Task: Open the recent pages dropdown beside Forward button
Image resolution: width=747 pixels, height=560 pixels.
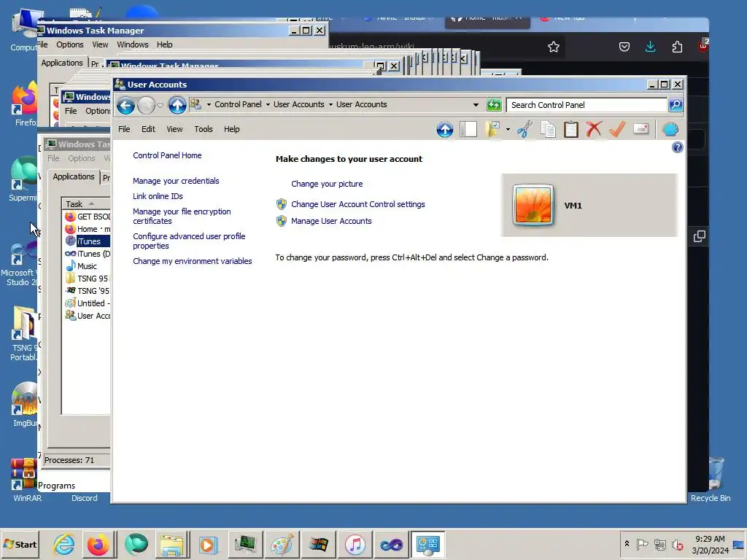Action: [x=160, y=106]
